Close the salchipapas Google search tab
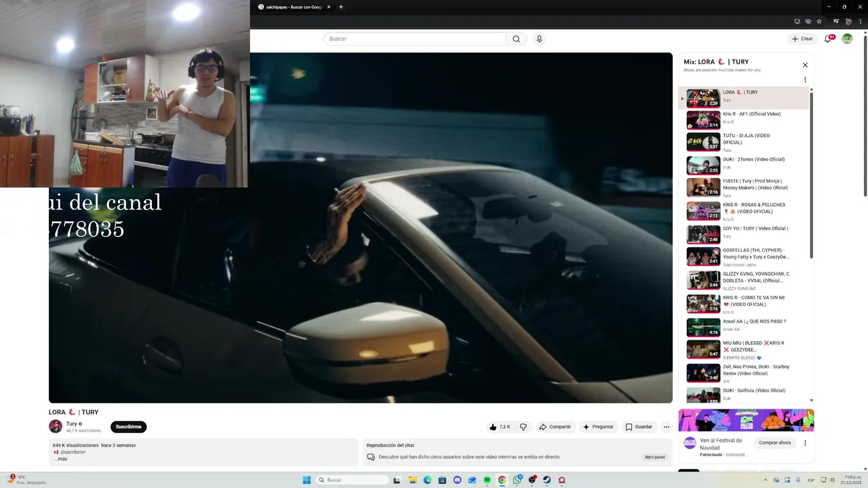Viewport: 868px width, 488px height. click(329, 7)
